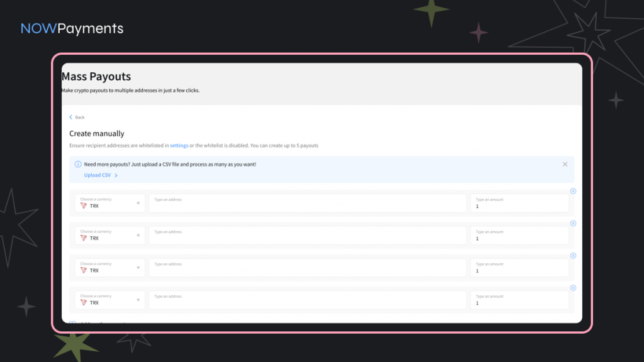Viewport: 644px width, 362px height.
Task: Open the whitelist settings link
Action: click(179, 145)
